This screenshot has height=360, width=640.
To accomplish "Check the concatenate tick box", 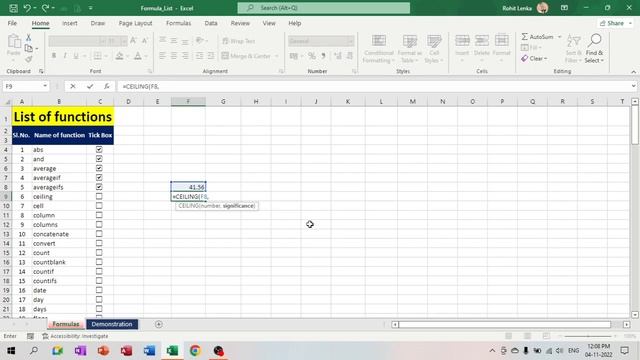I will (99, 234).
